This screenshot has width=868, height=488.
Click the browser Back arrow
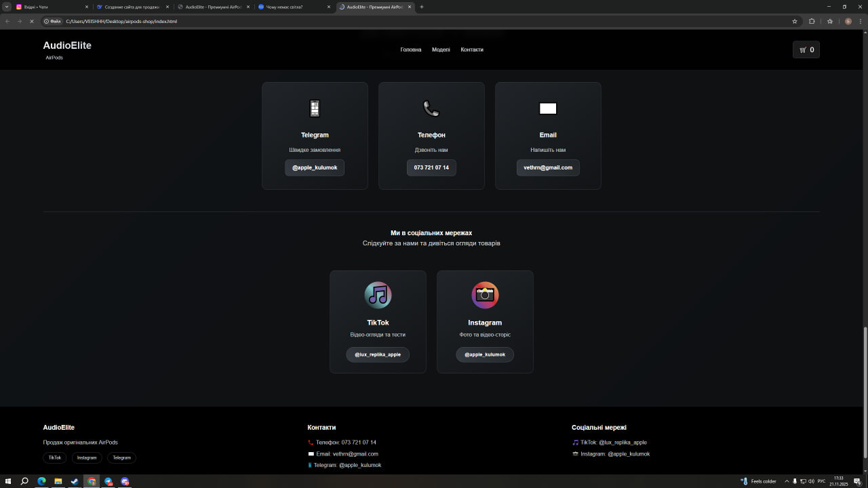[7, 21]
